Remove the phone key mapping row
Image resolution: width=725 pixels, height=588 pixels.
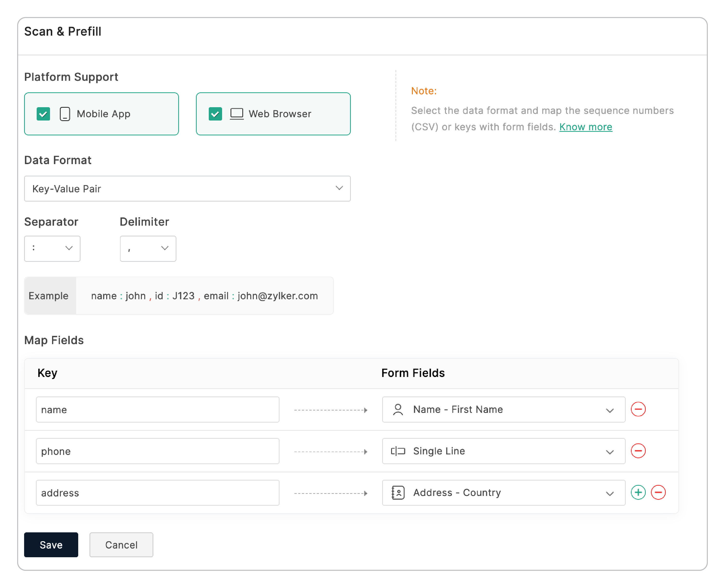(638, 451)
